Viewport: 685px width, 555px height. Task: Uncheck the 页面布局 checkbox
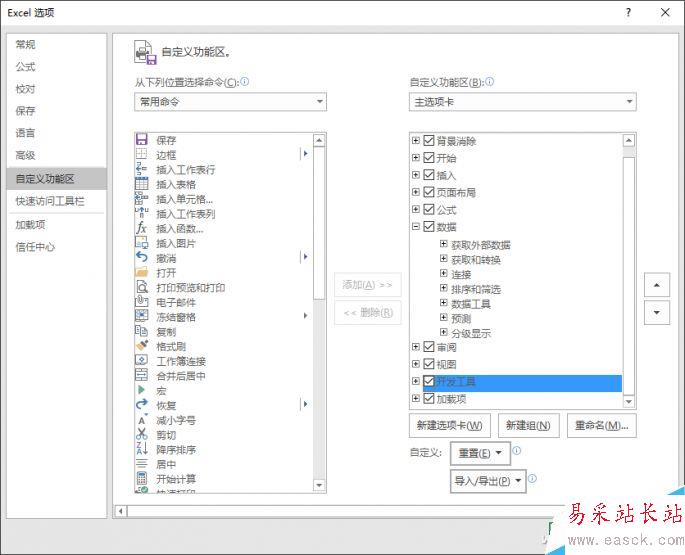coord(429,192)
